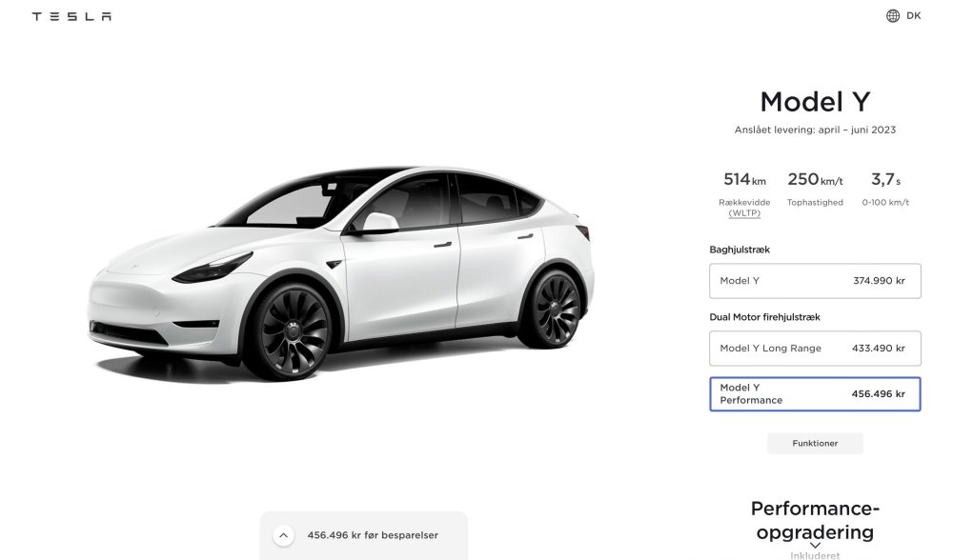The image size is (953, 560).
Task: Open the WLTP range explanation link
Action: coord(744,213)
